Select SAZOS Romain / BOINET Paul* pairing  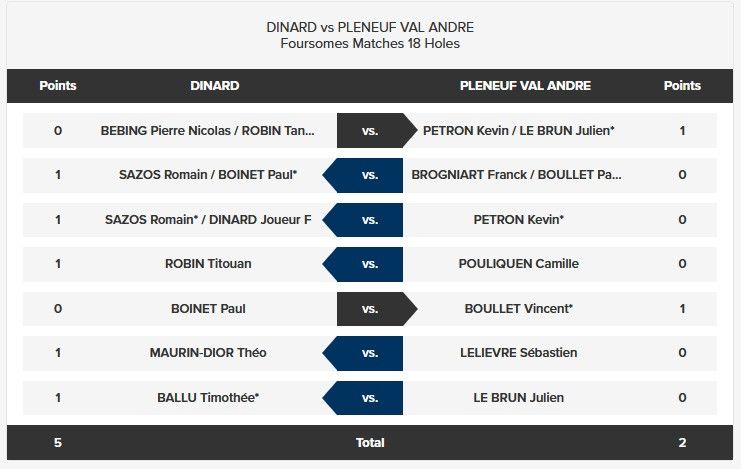click(208, 174)
